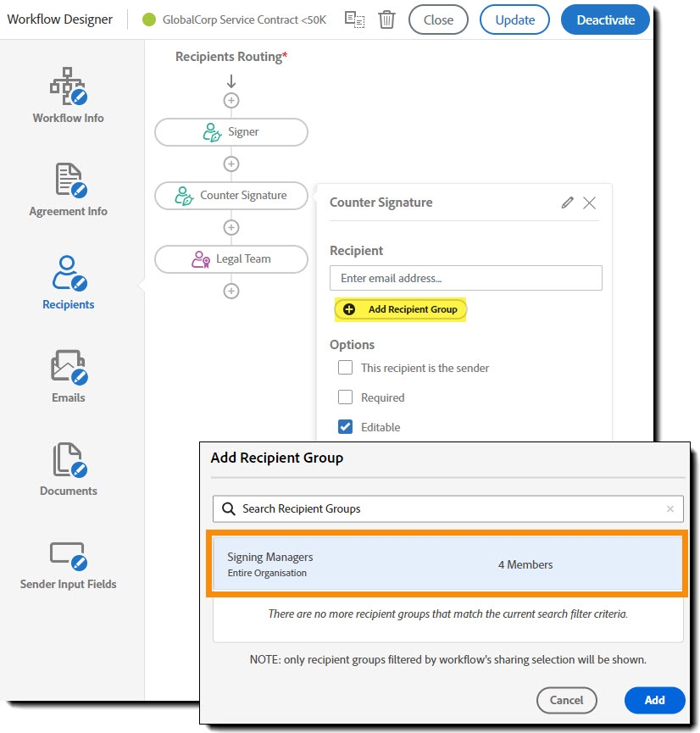Close the Counter Signature settings panel

tap(589, 203)
